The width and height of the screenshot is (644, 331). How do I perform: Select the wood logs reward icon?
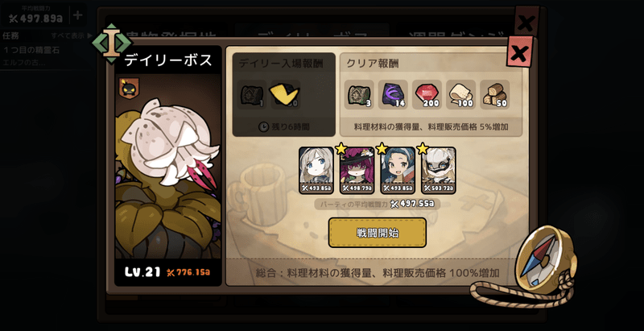coord(495,94)
